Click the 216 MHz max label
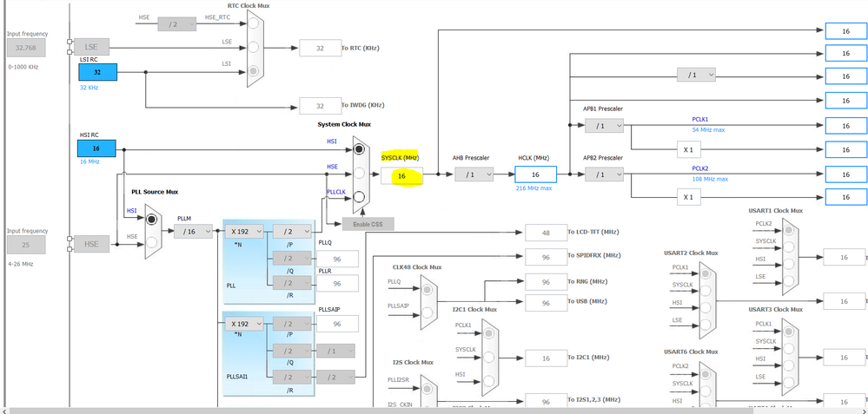The width and height of the screenshot is (868, 414). 533,188
